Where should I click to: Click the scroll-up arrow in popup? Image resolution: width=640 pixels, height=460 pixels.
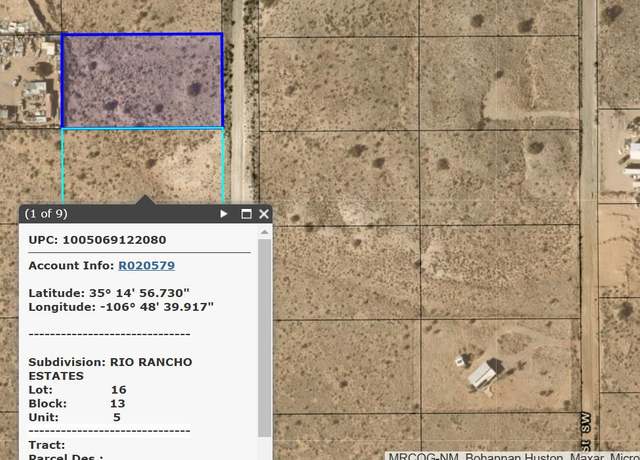pyautogui.click(x=264, y=232)
